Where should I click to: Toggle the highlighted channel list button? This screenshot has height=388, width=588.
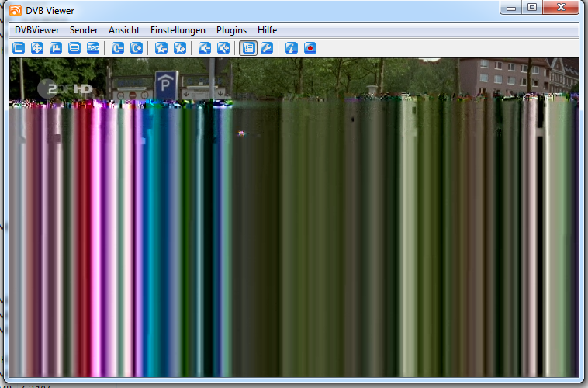[248, 48]
